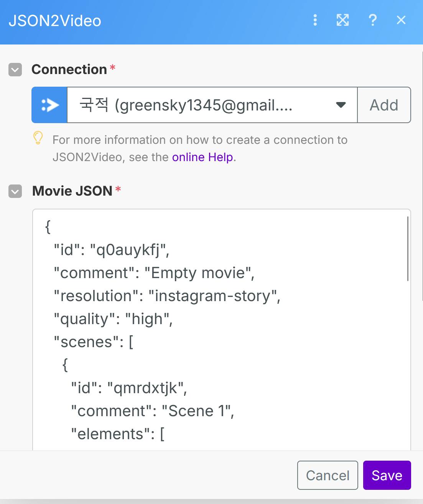423x504 pixels.
Task: Click the "Scene 1" comment line
Action: point(153,411)
